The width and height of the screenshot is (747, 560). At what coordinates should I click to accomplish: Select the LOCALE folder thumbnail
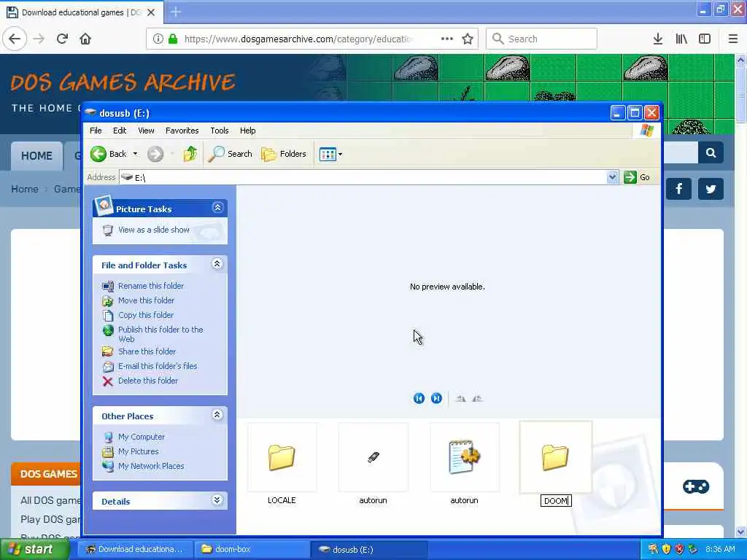(x=282, y=457)
